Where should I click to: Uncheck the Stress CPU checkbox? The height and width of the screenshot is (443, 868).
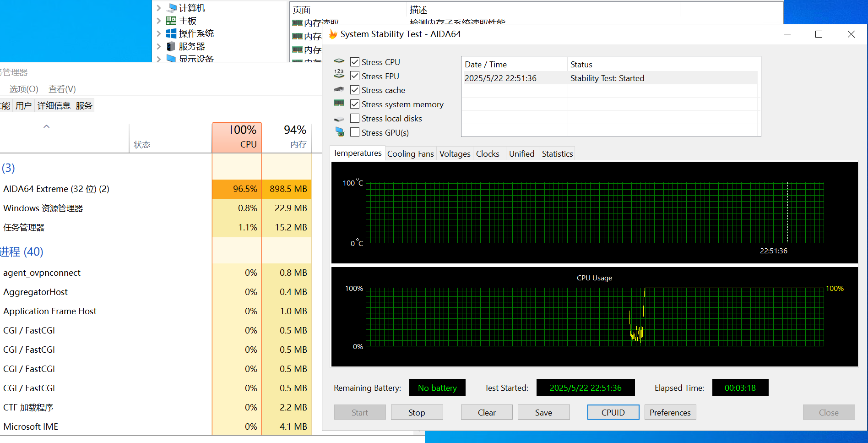click(355, 62)
